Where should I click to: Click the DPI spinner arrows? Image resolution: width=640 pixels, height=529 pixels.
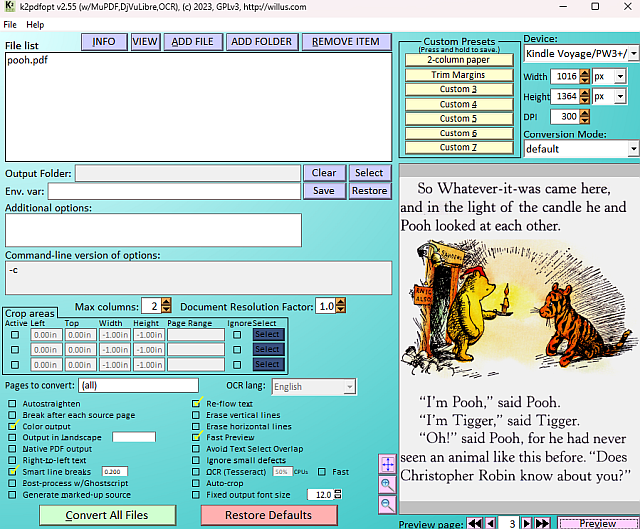pyautogui.click(x=584, y=117)
